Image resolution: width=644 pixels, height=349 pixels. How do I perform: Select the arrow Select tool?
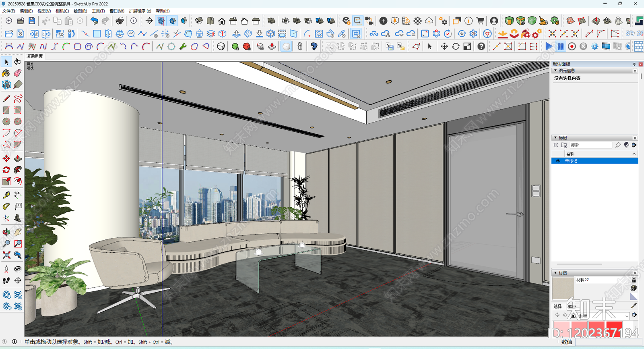tap(6, 62)
